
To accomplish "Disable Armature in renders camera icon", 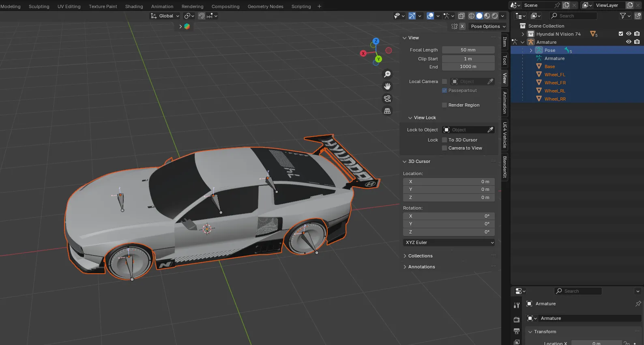I will tap(637, 42).
